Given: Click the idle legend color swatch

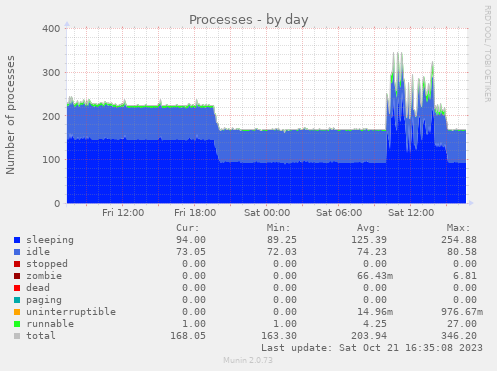Looking at the screenshot, I should [17, 252].
